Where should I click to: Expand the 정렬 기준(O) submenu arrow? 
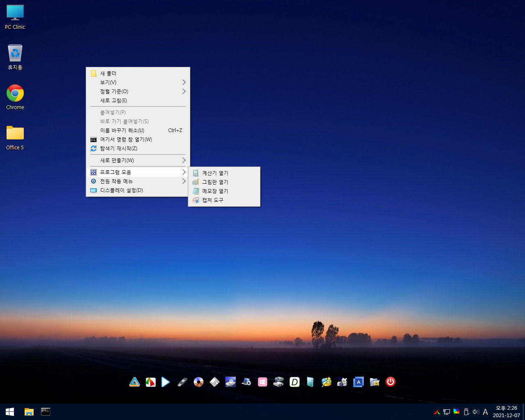pyautogui.click(x=184, y=91)
